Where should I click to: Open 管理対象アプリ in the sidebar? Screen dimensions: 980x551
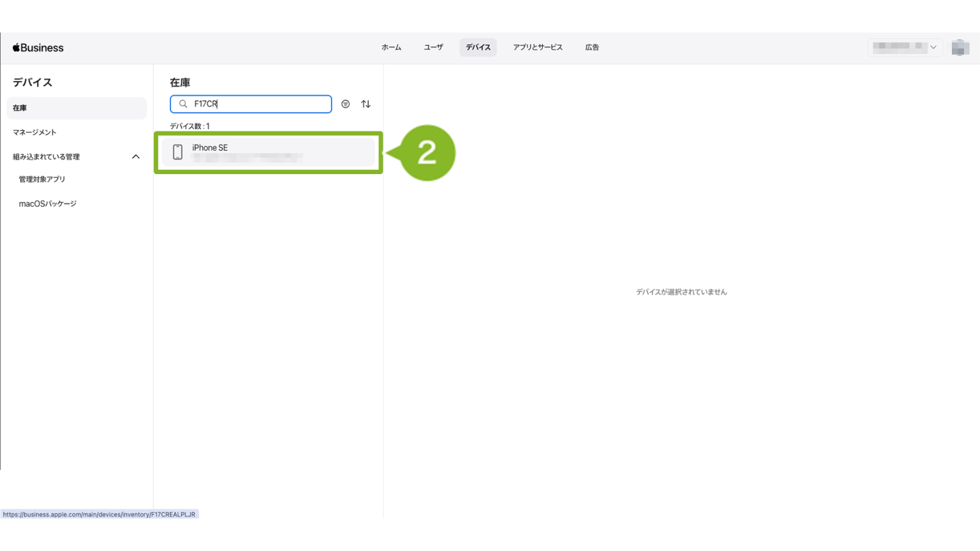coord(42,179)
